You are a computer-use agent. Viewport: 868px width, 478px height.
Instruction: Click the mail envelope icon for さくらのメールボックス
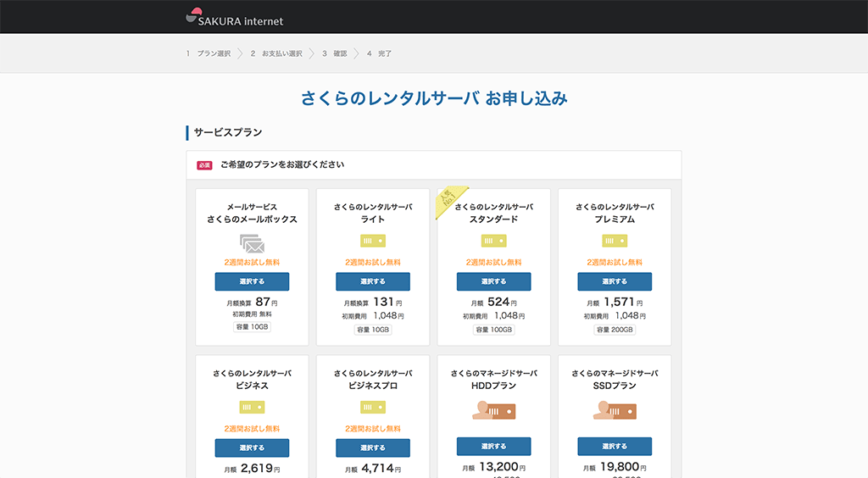[252, 243]
